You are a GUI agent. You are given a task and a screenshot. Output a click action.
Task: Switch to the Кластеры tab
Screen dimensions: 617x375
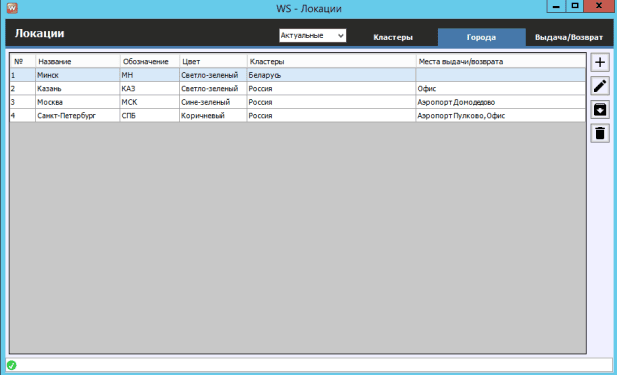[393, 37]
